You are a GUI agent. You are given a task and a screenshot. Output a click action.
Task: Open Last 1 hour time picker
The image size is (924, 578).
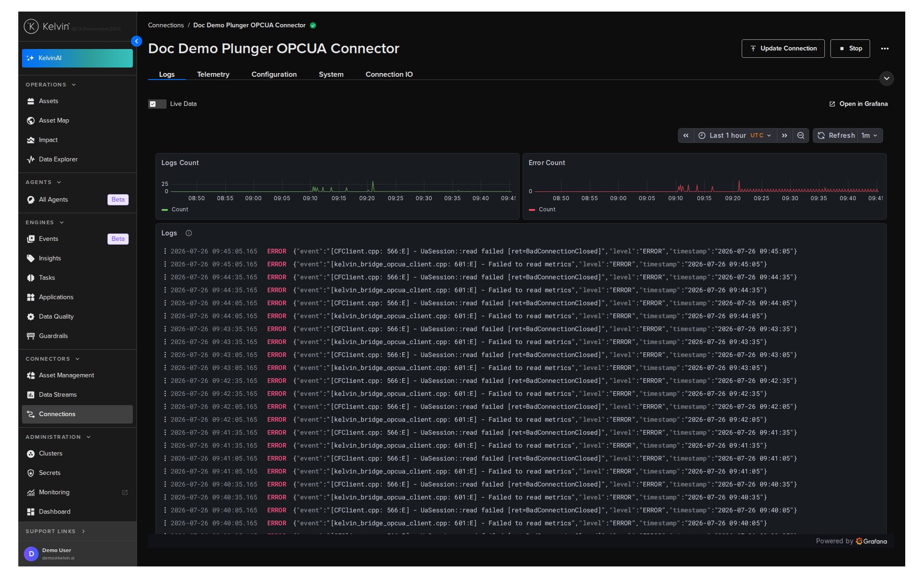735,136
